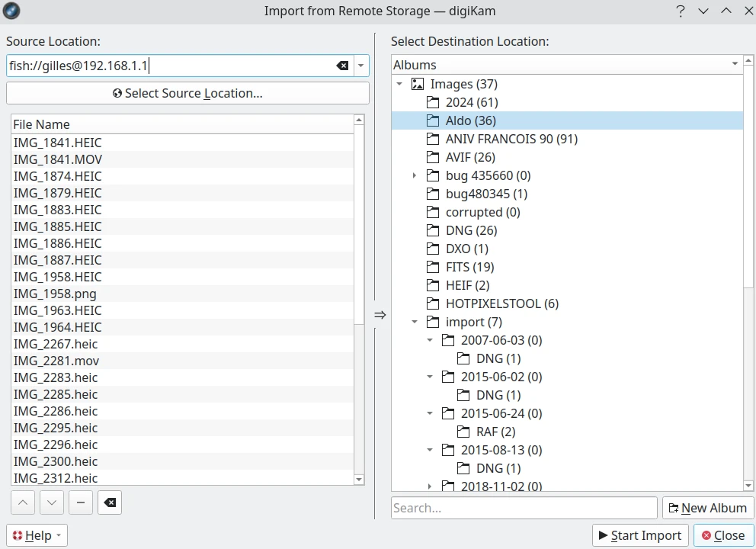The width and height of the screenshot is (756, 549).
Task: Click the digiKam app icon in title bar
Action: click(11, 11)
